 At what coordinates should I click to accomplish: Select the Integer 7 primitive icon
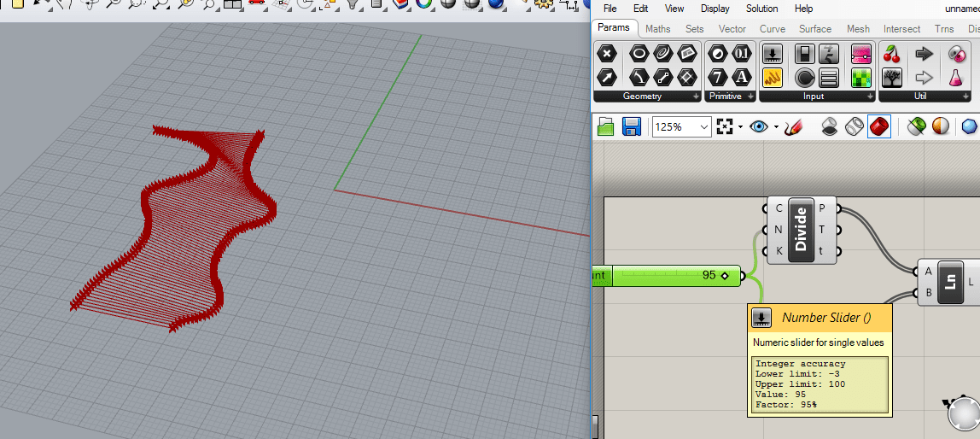coord(717,78)
